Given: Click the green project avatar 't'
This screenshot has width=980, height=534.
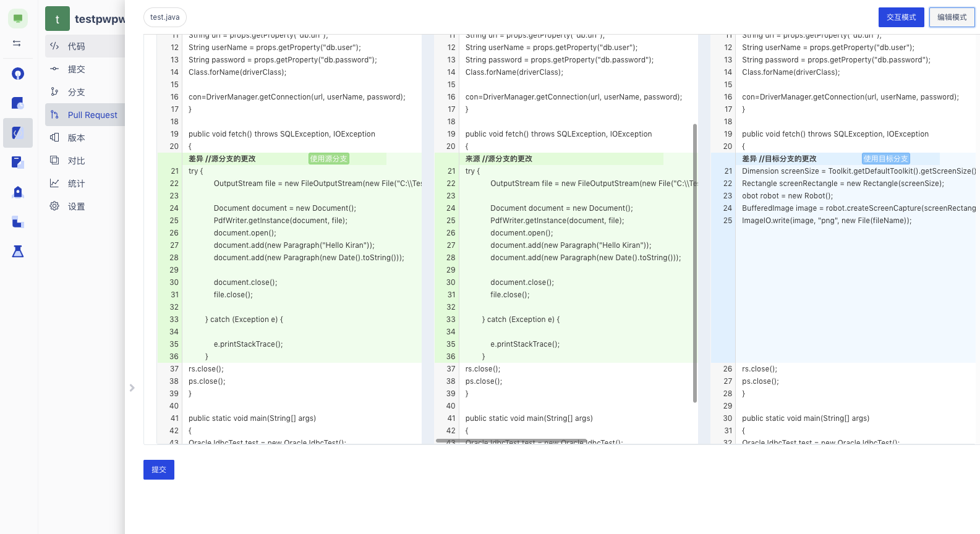Looking at the screenshot, I should [x=58, y=19].
